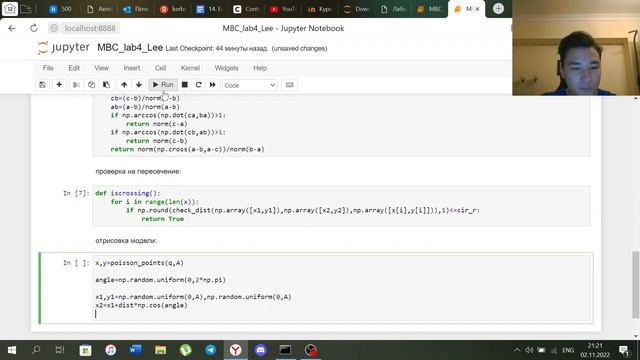Viewport: 640px width, 360px height.
Task: Open the cell type Code dropdown
Action: (250, 85)
